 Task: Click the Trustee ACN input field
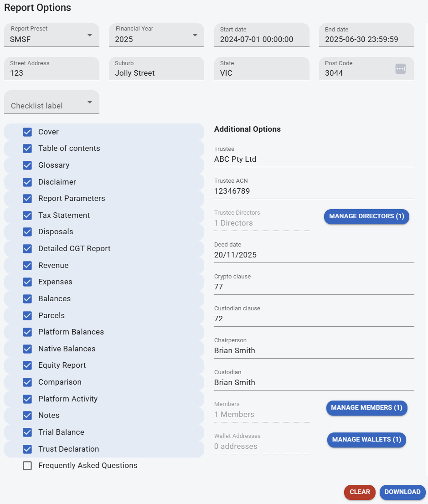click(x=314, y=191)
